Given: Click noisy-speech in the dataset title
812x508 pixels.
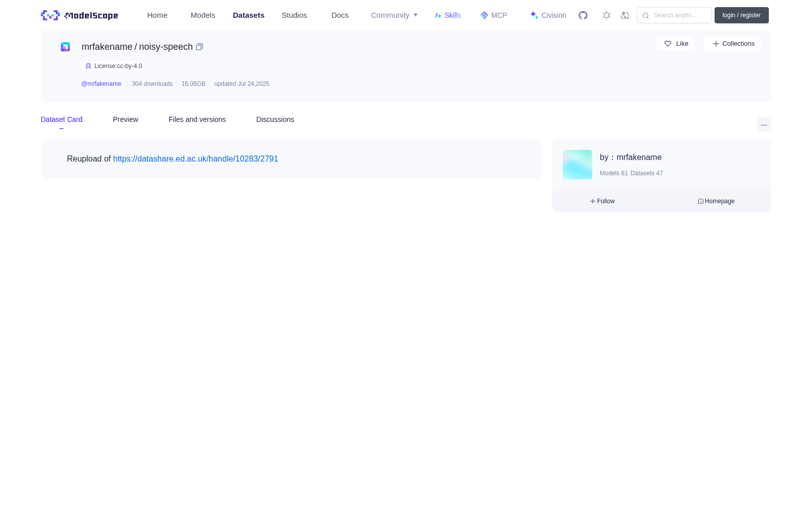Looking at the screenshot, I should (166, 47).
